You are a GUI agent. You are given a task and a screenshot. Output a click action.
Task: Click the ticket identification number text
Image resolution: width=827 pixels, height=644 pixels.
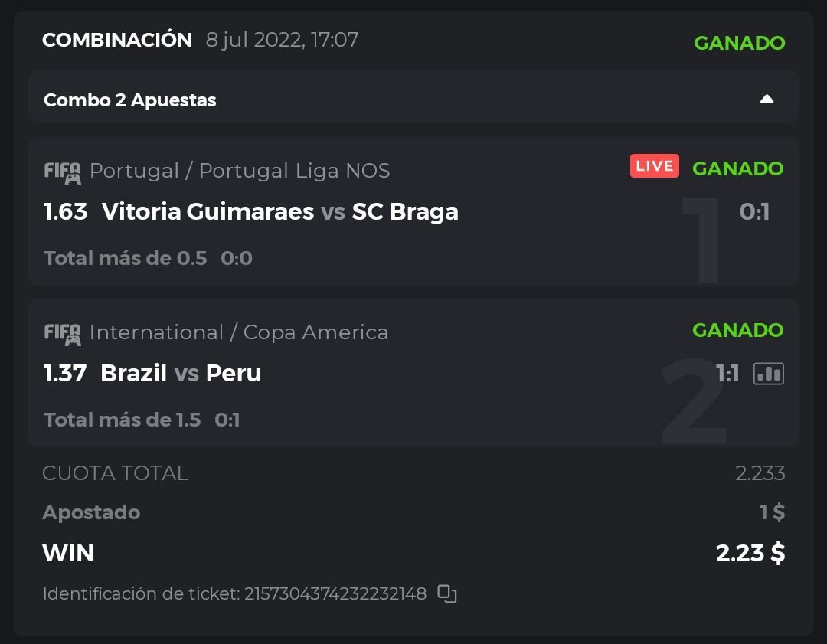[x=234, y=593]
